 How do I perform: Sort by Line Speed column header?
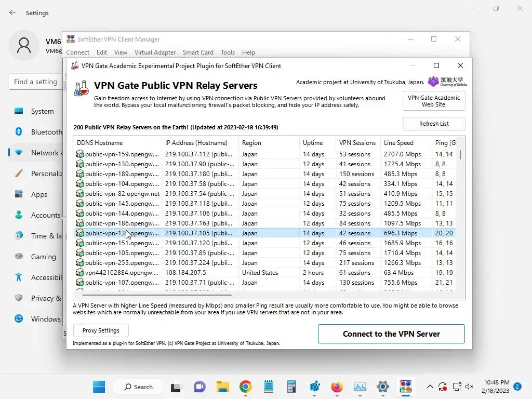[x=406, y=143]
